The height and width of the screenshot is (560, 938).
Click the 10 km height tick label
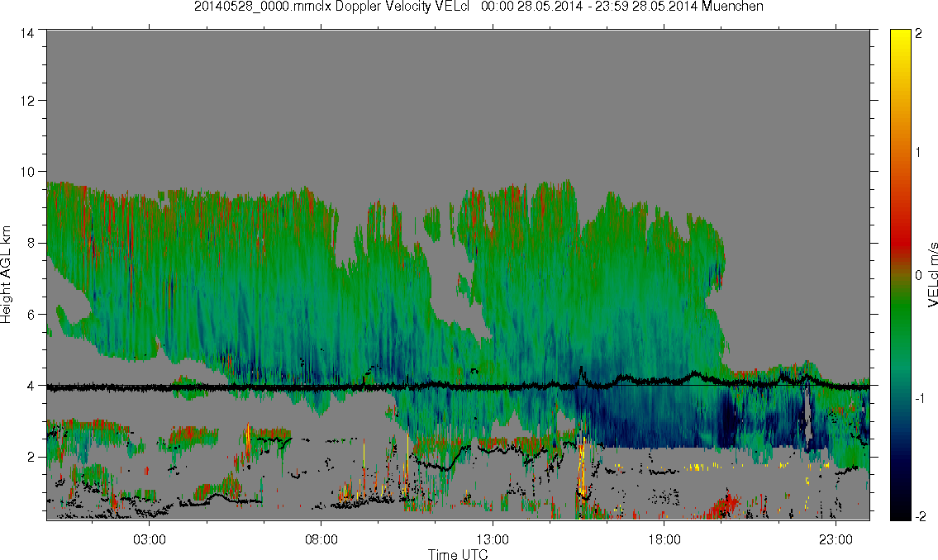click(27, 172)
